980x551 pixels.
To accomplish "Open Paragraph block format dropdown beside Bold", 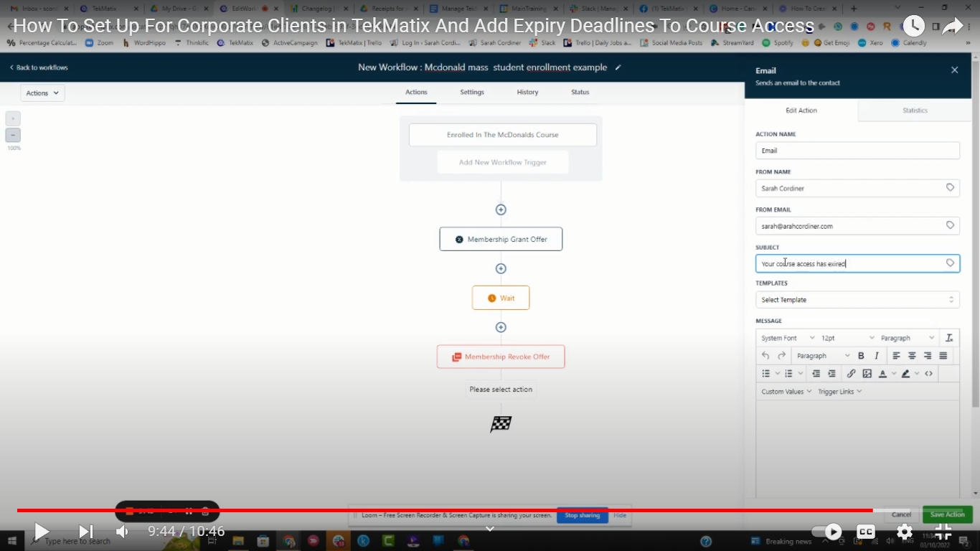I will [x=823, y=356].
